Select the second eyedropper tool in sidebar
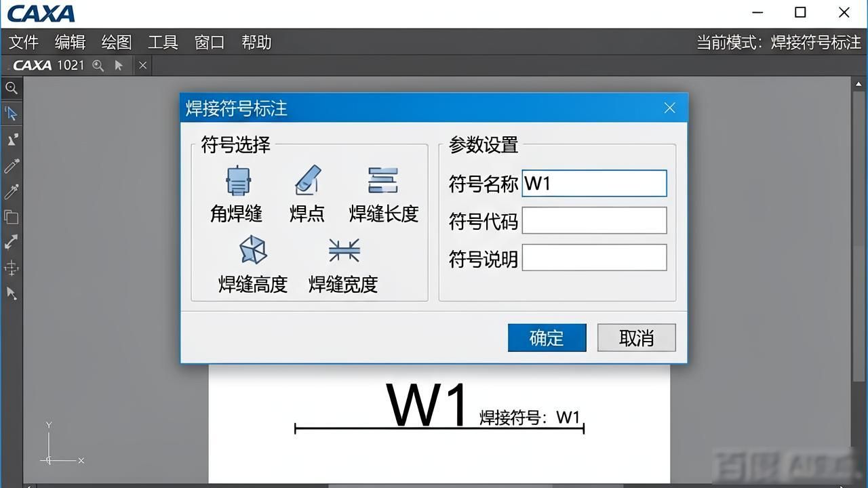 (12, 192)
